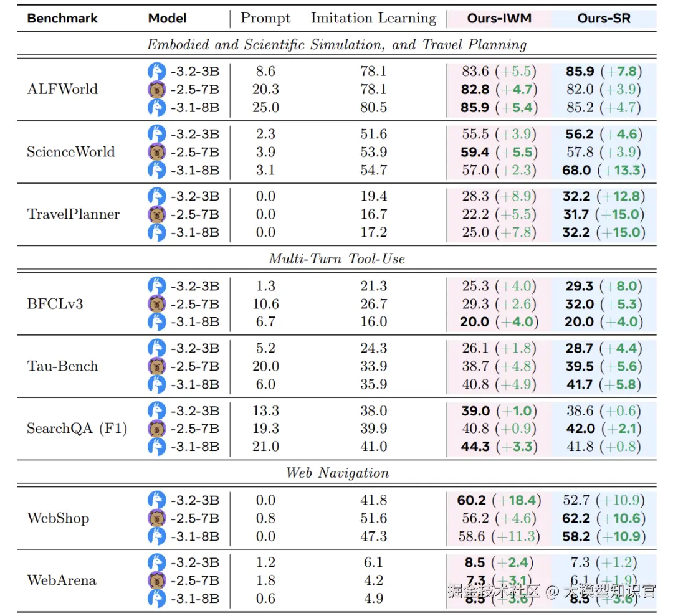Click the "44.3 (+3.3)" SearchQA cell
This screenshot has width=673, height=616.
(499, 447)
